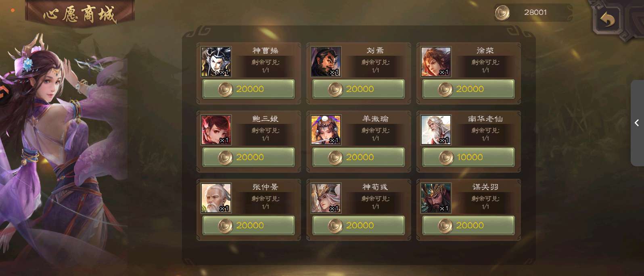Redeem 谋关羽 with the 20000 button
Image resolution: width=644 pixels, height=276 pixels.
468,226
